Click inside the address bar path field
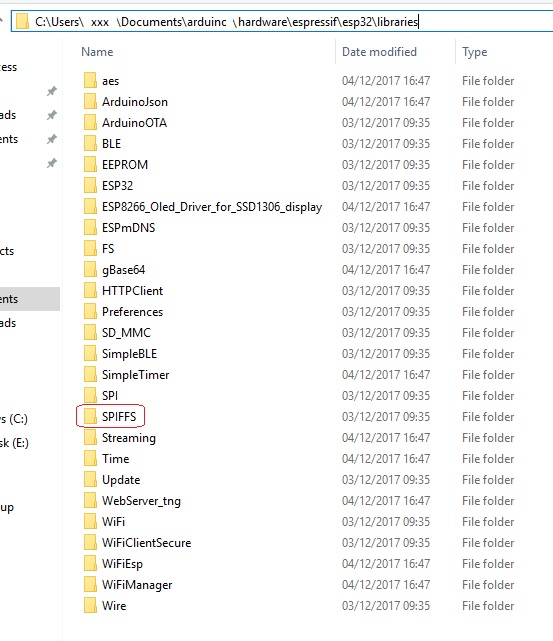This screenshot has width=553, height=641. (x=282, y=21)
